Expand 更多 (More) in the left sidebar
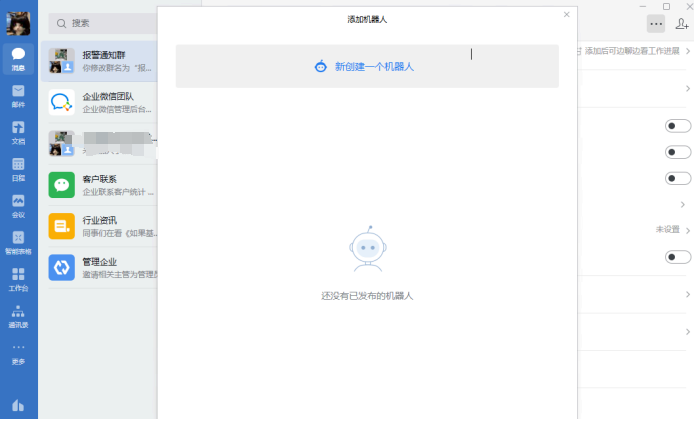700x422 pixels. 18,352
